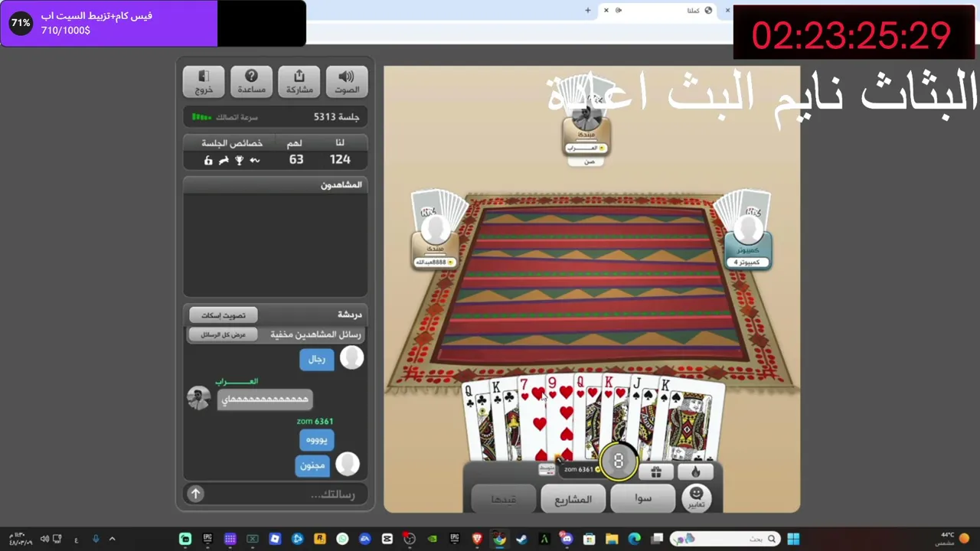Mute the game using الصوت button
This screenshot has height=551, width=980.
[347, 81]
